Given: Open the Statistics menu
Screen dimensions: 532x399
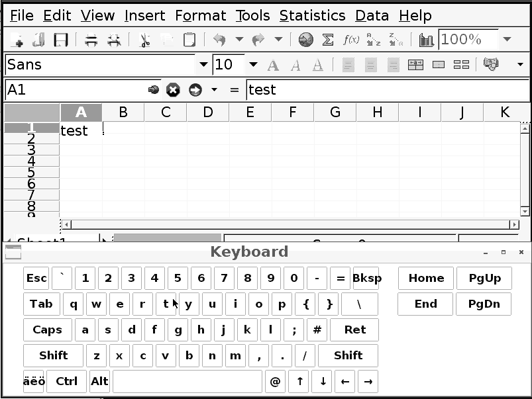Looking at the screenshot, I should [312, 15].
